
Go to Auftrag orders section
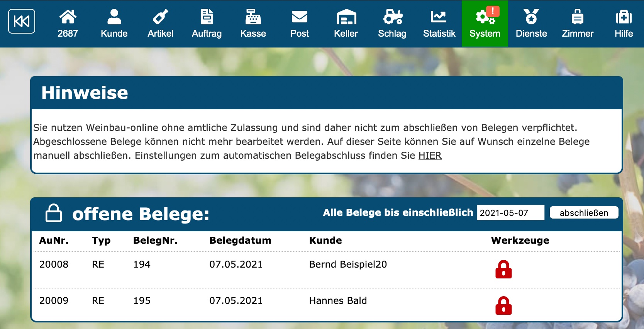click(207, 23)
